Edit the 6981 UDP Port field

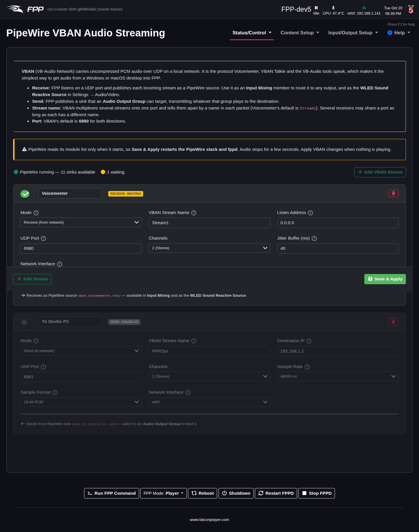[81, 377]
